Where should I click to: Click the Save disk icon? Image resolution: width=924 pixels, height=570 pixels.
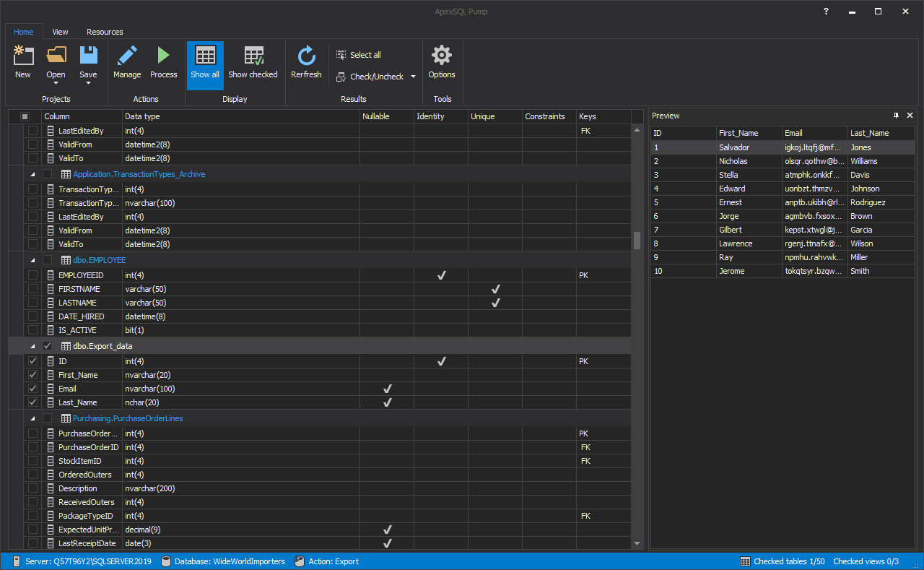pos(88,56)
